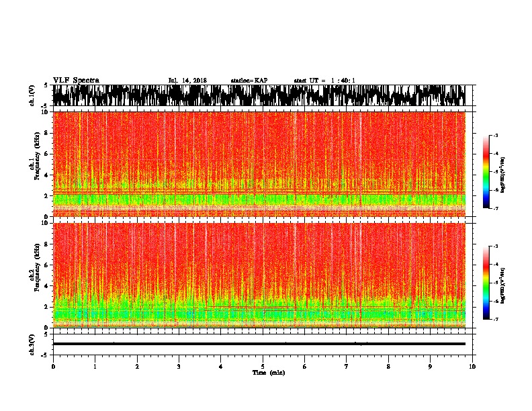Click the "start UT = 1:40:1" text
This screenshot has height=411, width=532.
324,81
